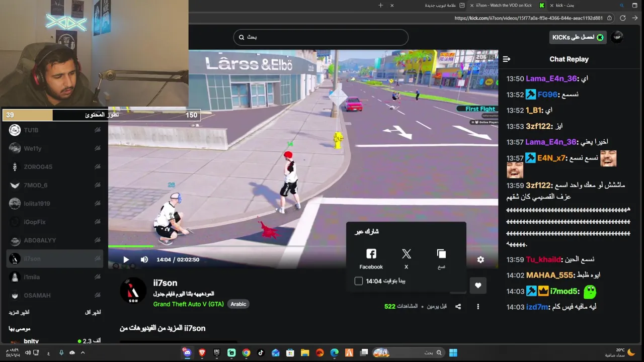
Task: Focus the Kick search box
Action: (321, 37)
